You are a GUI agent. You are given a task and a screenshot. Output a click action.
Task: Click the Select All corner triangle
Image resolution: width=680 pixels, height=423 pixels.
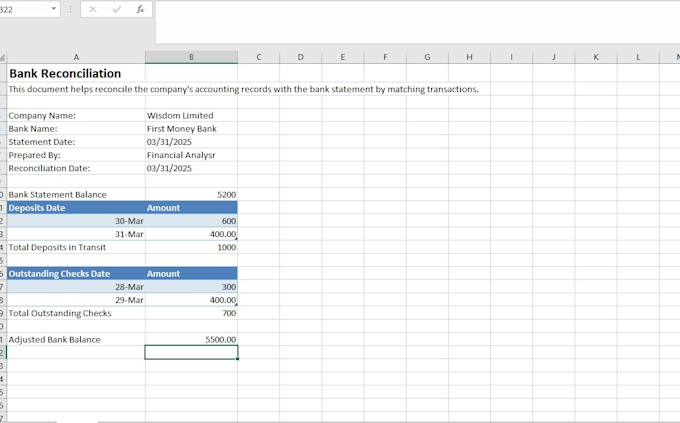(x=3, y=57)
